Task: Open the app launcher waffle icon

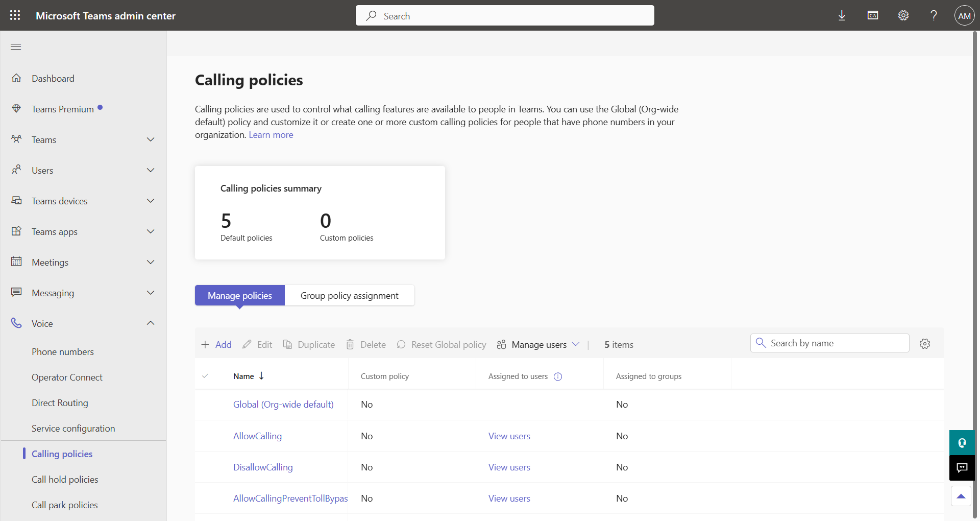Action: (15, 15)
